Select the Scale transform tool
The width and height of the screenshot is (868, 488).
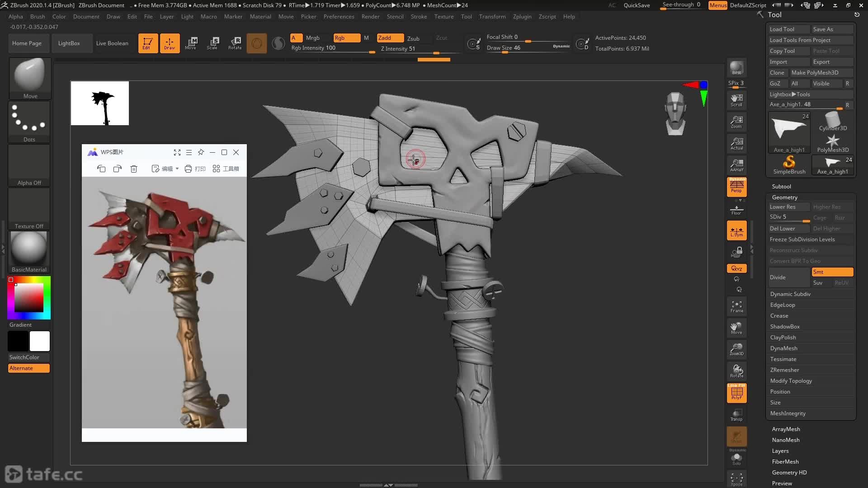pyautogui.click(x=212, y=43)
